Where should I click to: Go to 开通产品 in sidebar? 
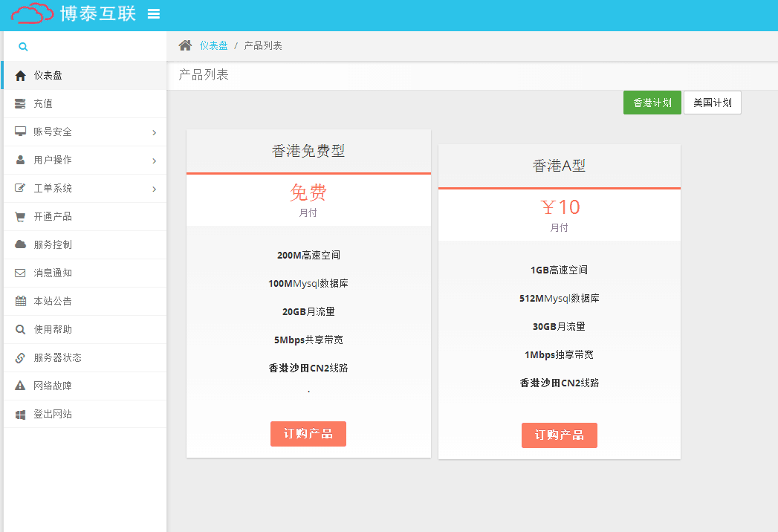tap(85, 216)
